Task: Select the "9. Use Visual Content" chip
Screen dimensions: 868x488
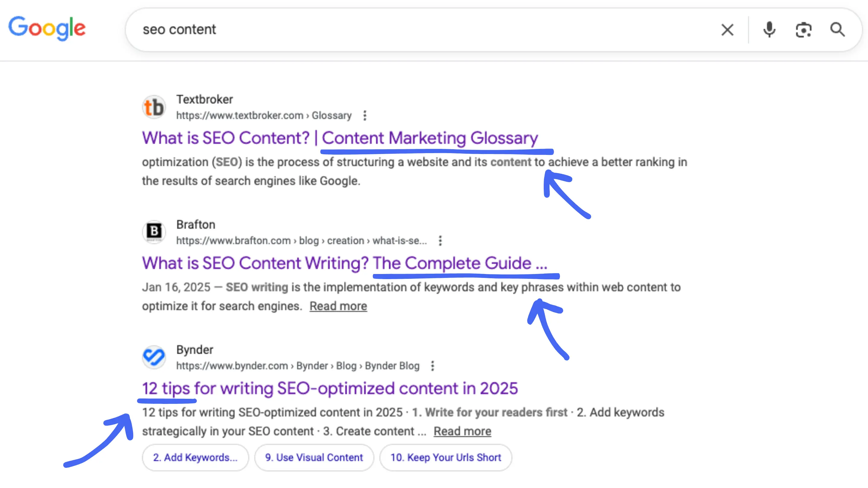Action: coord(314,457)
